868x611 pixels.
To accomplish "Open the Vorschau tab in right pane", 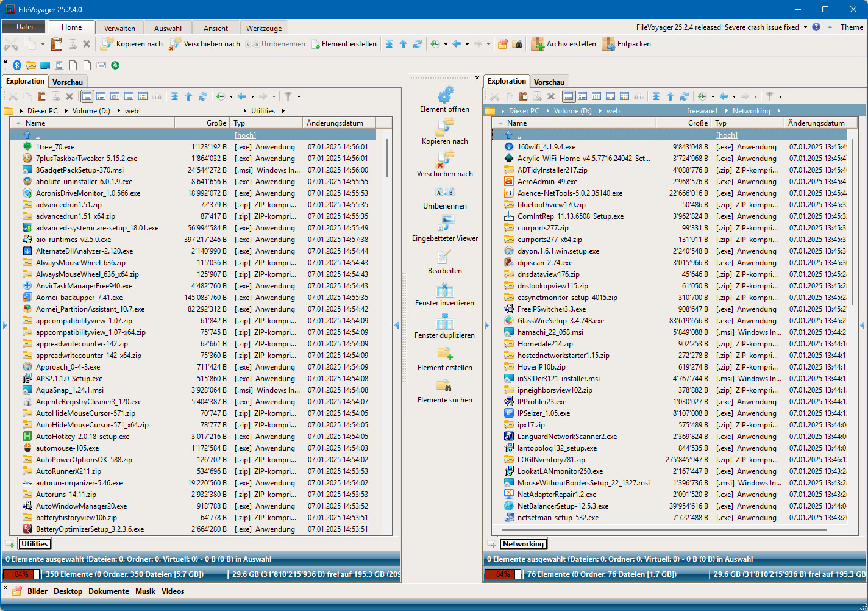I will 549,82.
